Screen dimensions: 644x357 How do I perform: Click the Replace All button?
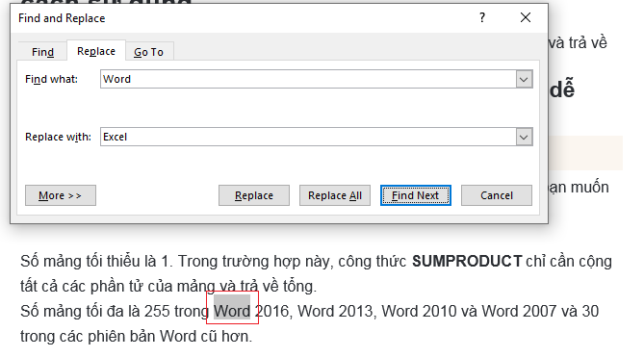[335, 195]
